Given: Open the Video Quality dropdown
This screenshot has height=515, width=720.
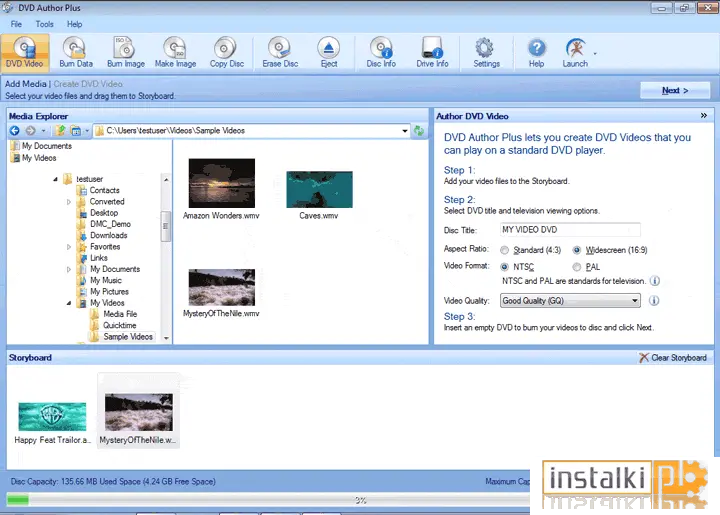Looking at the screenshot, I should pyautogui.click(x=570, y=301).
